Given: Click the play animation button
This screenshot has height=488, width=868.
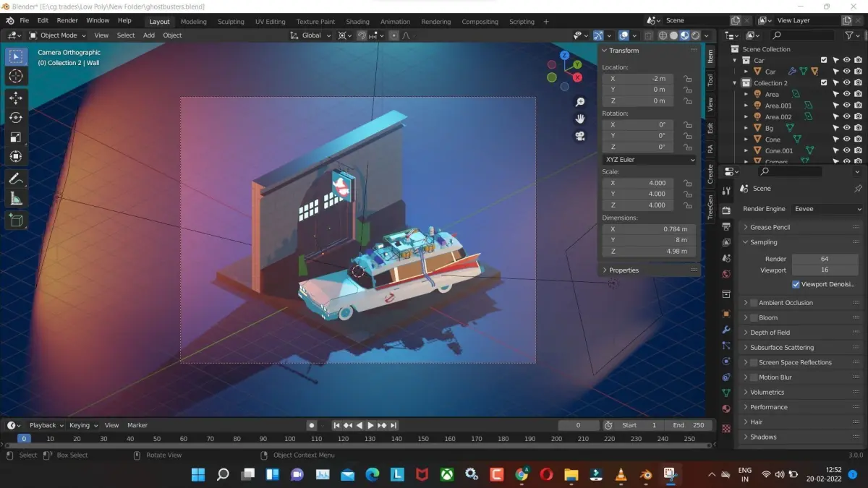Looking at the screenshot, I should (371, 426).
